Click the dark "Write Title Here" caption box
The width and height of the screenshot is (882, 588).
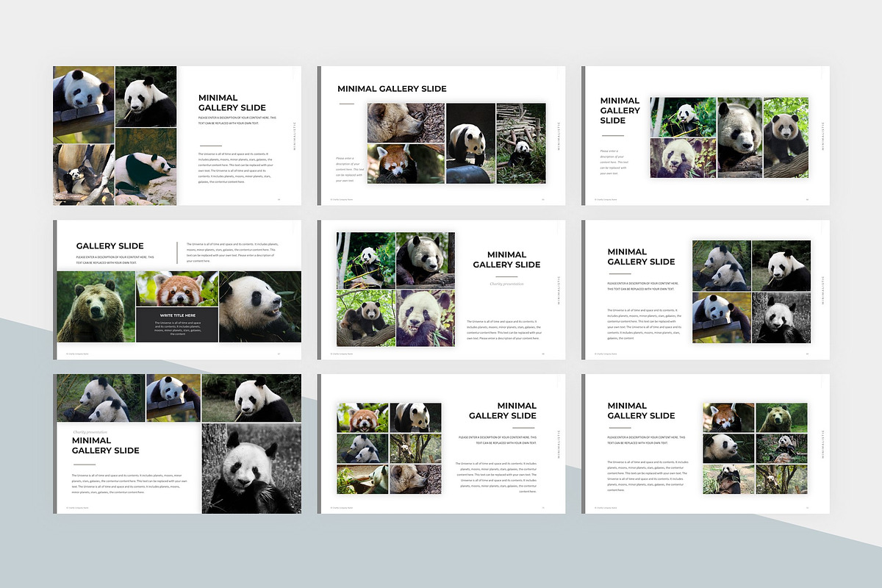(177, 324)
